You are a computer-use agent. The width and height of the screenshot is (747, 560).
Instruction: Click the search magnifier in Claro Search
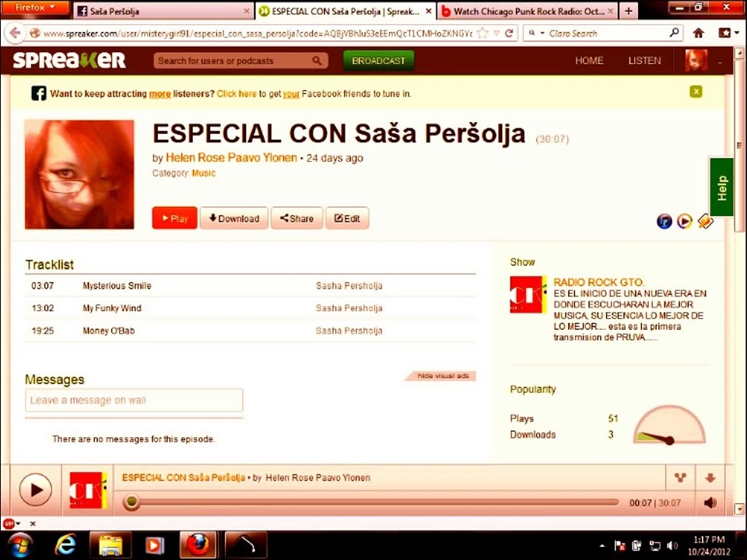point(674,33)
